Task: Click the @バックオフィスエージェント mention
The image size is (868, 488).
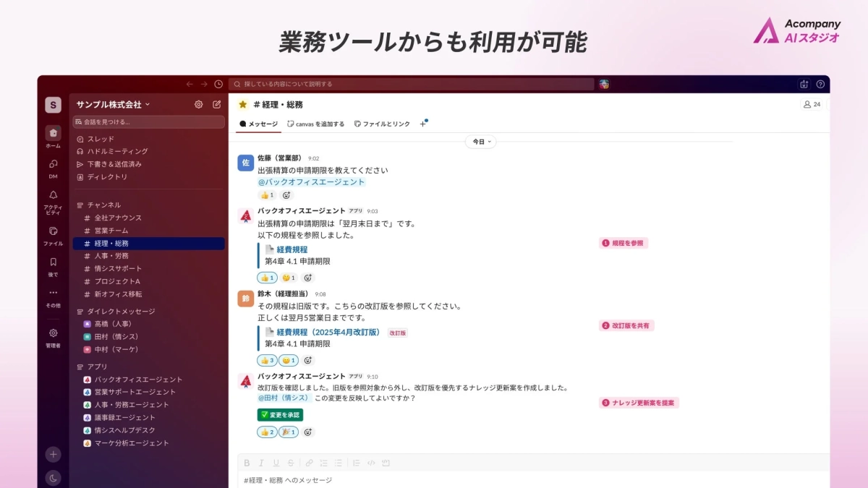Action: point(312,182)
